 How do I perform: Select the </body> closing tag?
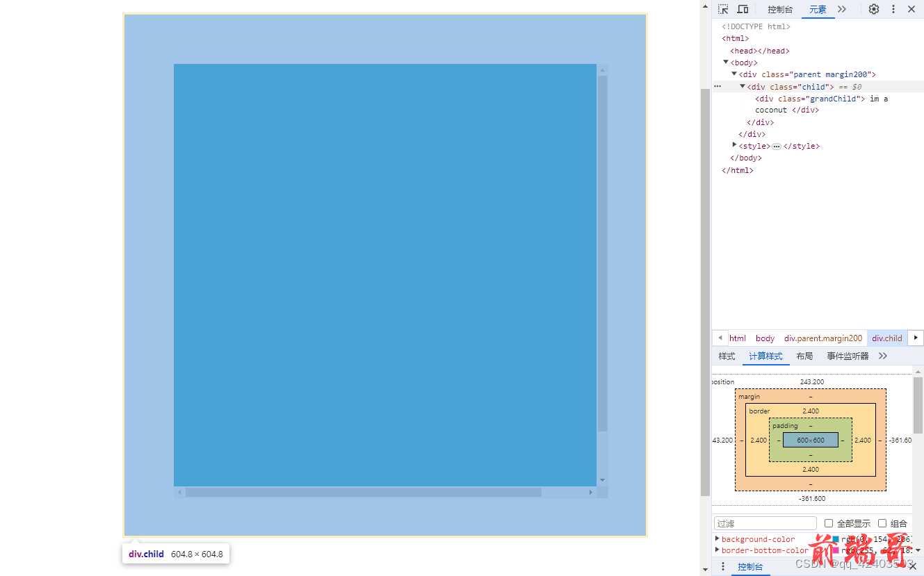click(x=745, y=158)
